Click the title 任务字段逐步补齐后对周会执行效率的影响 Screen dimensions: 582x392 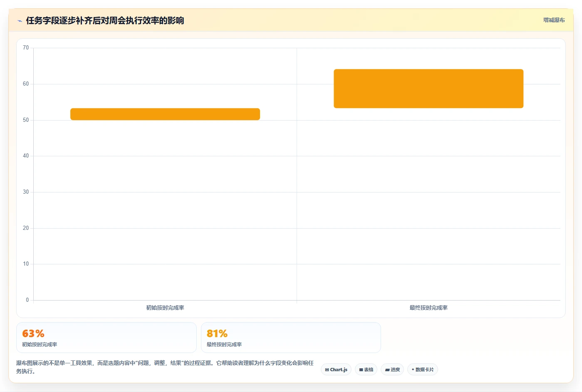(x=105, y=21)
